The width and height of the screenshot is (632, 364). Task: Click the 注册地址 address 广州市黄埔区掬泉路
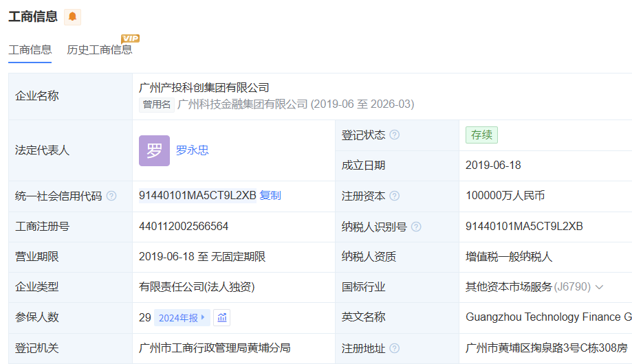point(546,348)
